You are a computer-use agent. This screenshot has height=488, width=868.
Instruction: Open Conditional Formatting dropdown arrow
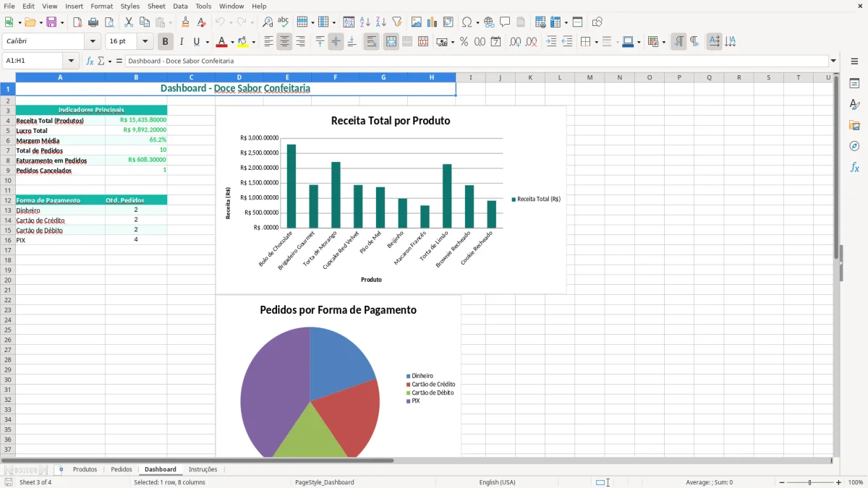[x=663, y=42]
